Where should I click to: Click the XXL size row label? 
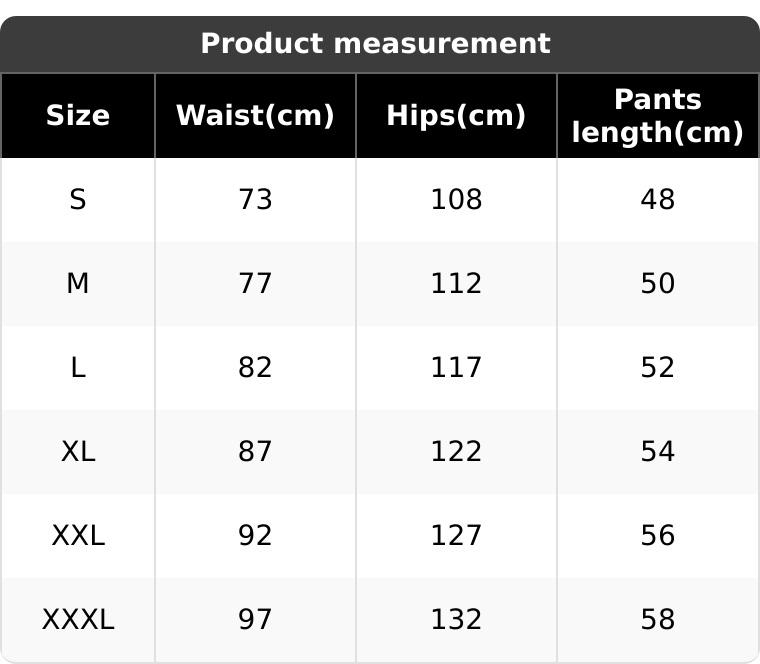(x=78, y=536)
